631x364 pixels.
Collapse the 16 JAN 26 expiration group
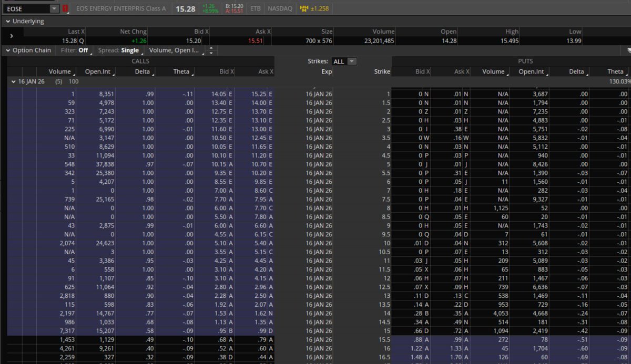tap(13, 81)
